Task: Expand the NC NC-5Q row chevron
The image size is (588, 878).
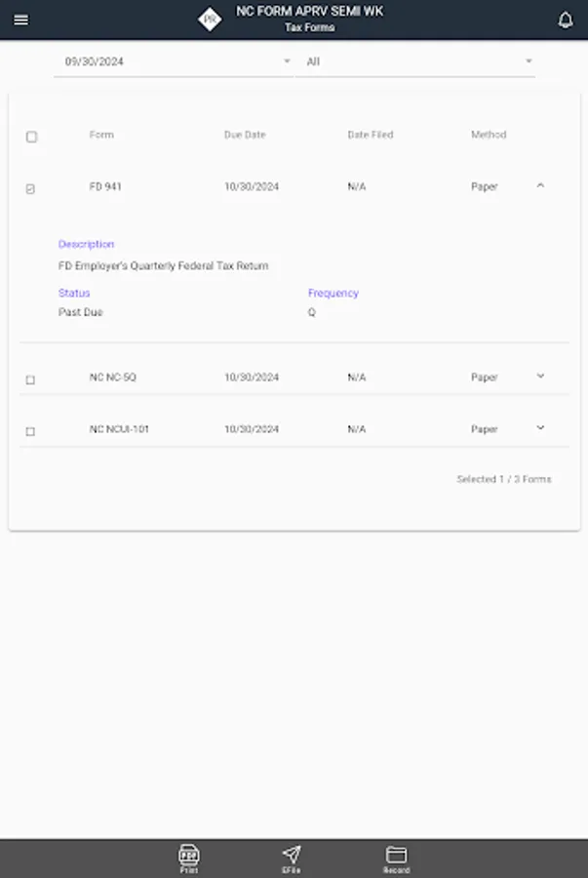Action: 542,377
